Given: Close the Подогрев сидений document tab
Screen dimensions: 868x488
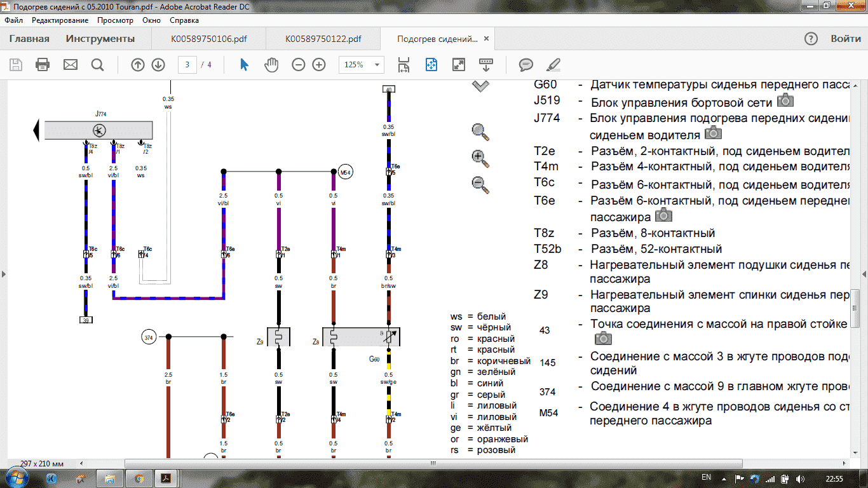Looking at the screenshot, I should pyautogui.click(x=487, y=39).
